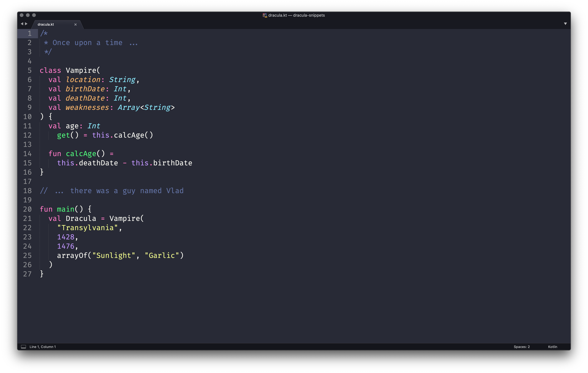Click the red close window button
The height and width of the screenshot is (373, 588).
point(21,15)
